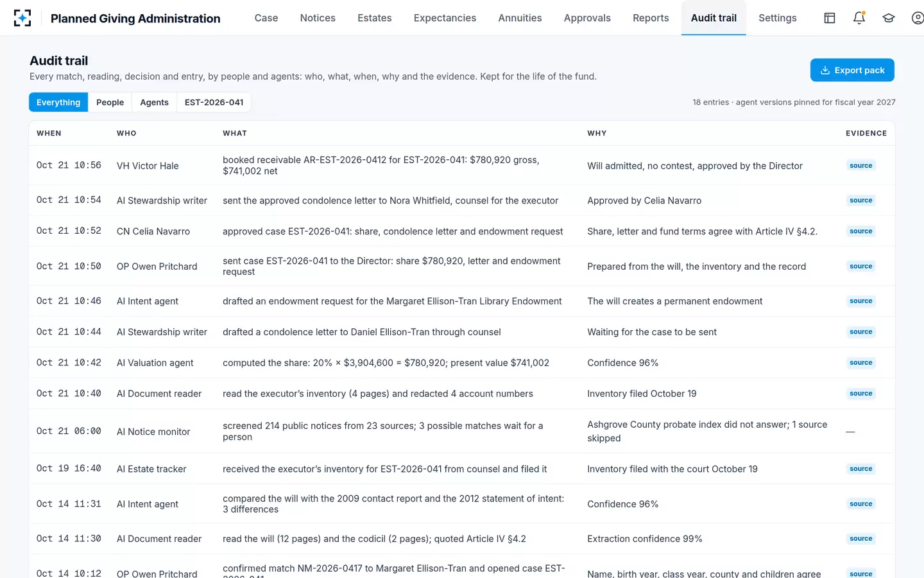Viewport: 924px width, 578px height.
Task: Open source for Victor Hale's booked receivable
Action: 860,166
